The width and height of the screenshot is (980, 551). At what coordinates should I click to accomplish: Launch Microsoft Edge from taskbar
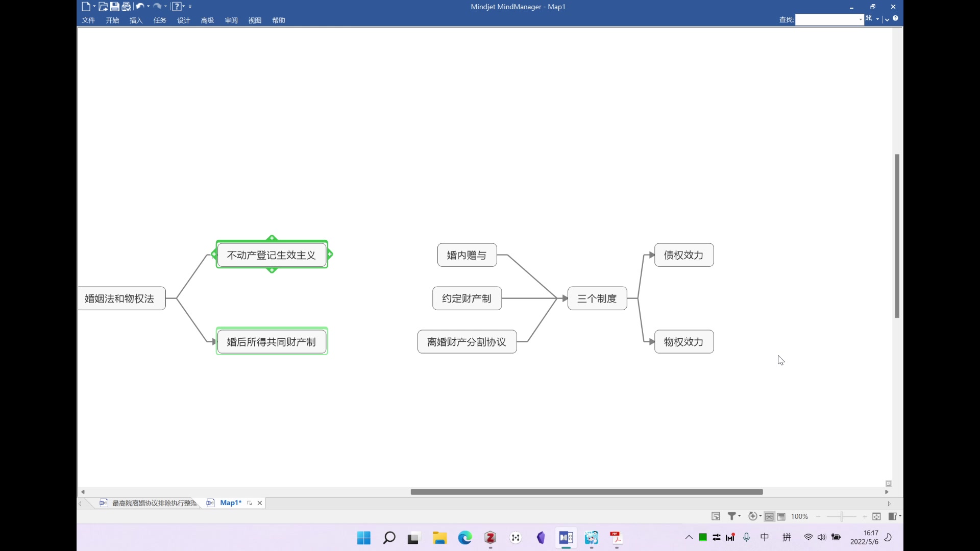click(x=465, y=538)
